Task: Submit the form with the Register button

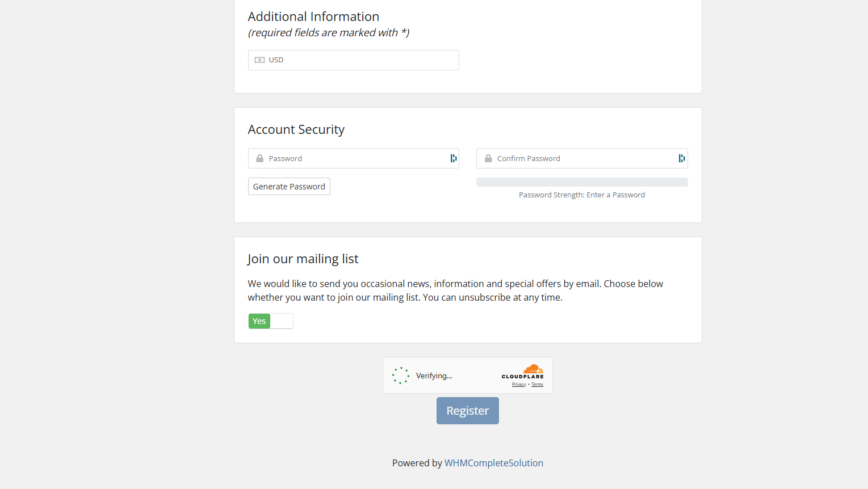Action: tap(467, 411)
